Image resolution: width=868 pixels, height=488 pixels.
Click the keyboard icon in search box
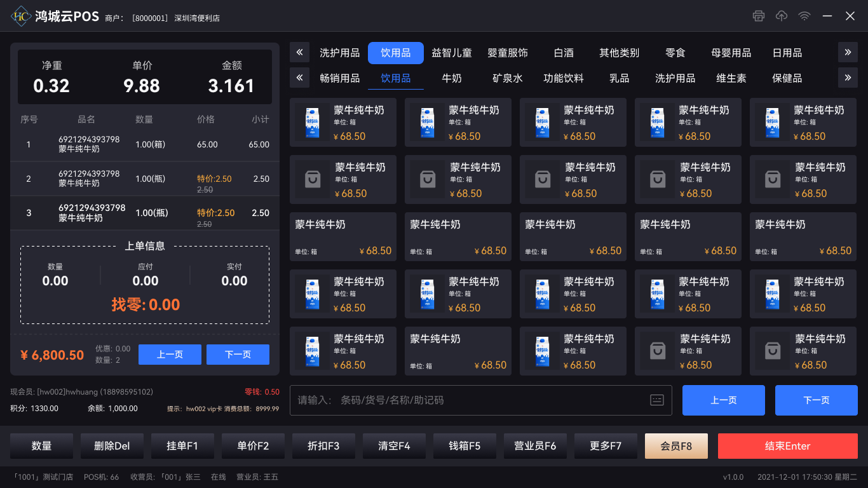(x=657, y=400)
